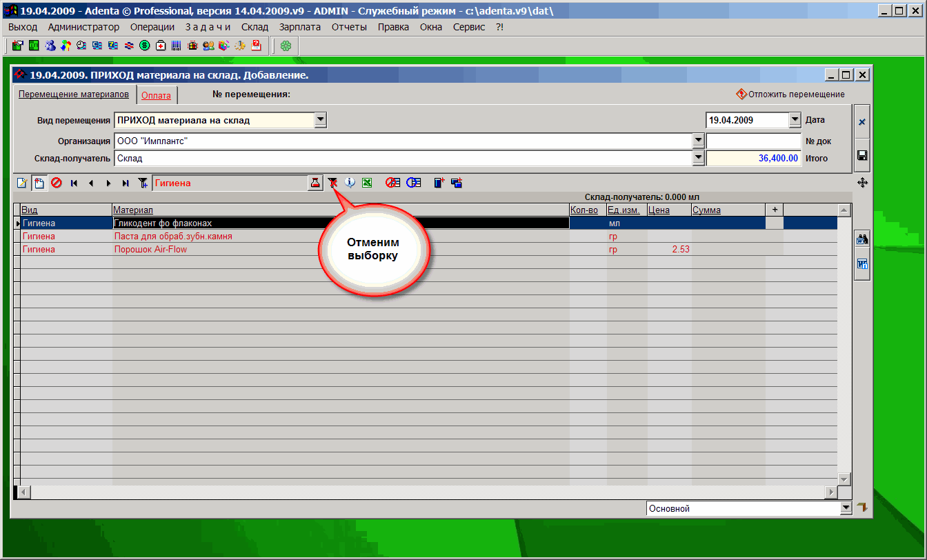The width and height of the screenshot is (927, 560).
Task: Click the cancel filter icon with red X
Action: 333,183
